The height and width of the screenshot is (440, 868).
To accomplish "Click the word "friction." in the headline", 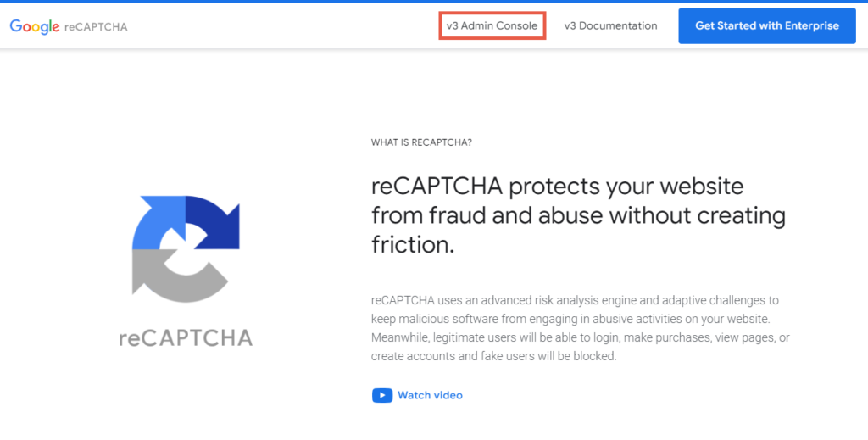I will click(413, 244).
